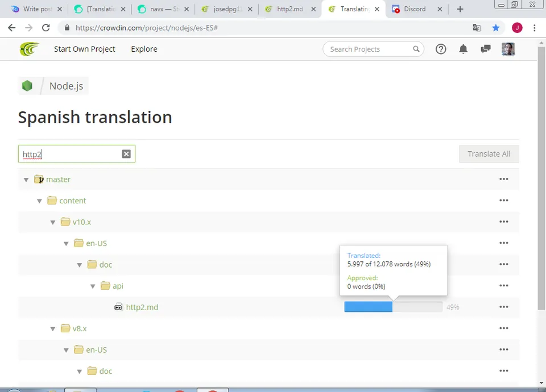Viewport: 546px width, 392px height.
Task: Open the master branch link
Action: click(x=58, y=180)
